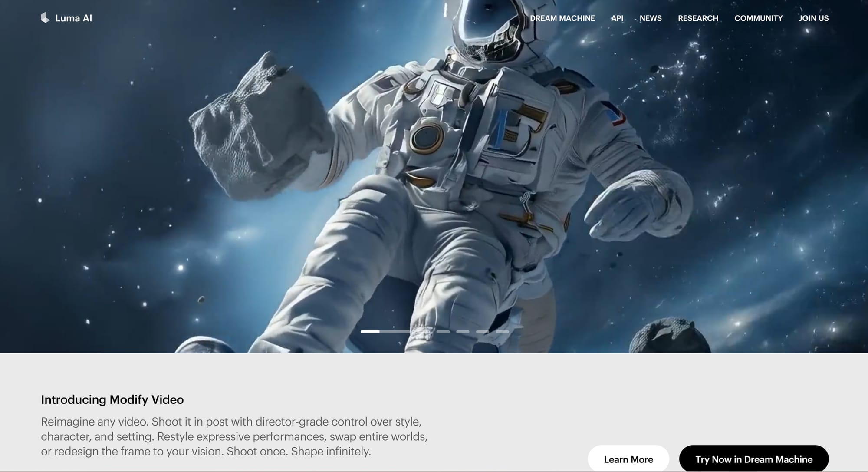Select the fourth-from-last carousel slide indicator
This screenshot has width=868, height=472.
point(443,332)
